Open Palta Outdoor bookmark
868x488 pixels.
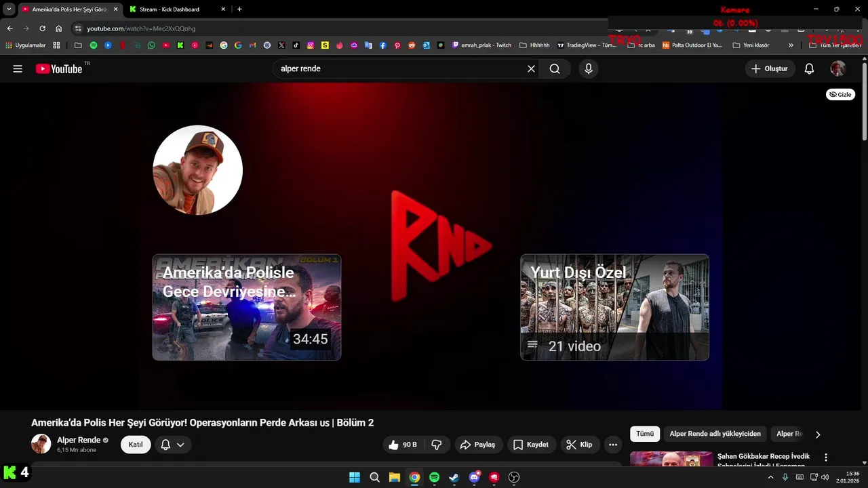692,45
